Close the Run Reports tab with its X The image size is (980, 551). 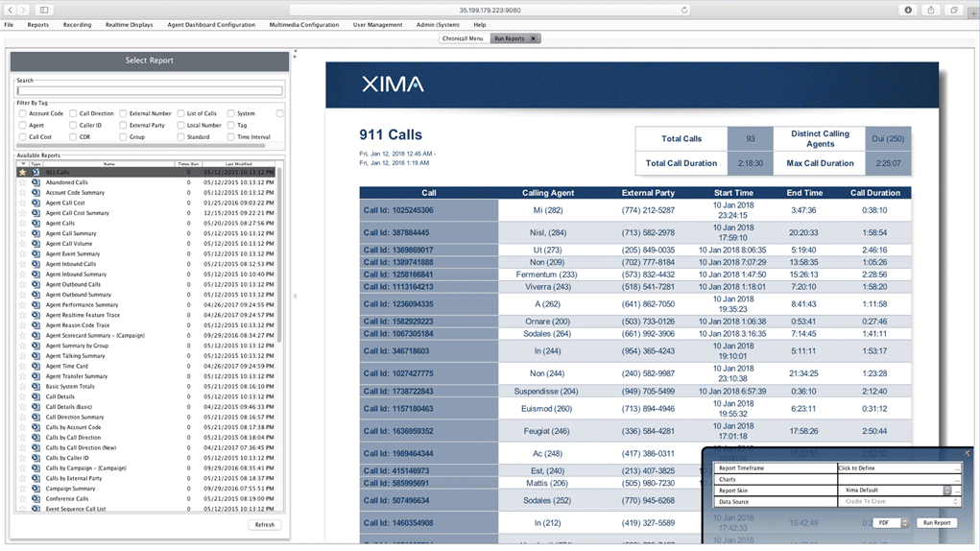click(533, 38)
